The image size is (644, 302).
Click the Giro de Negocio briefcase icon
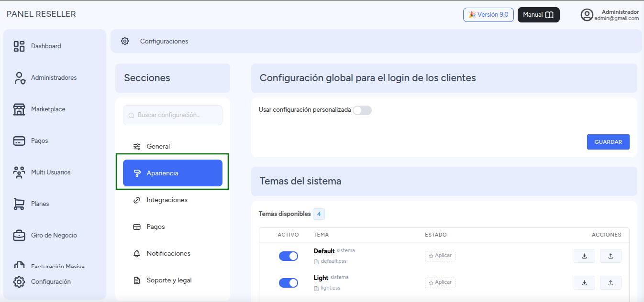pos(19,236)
